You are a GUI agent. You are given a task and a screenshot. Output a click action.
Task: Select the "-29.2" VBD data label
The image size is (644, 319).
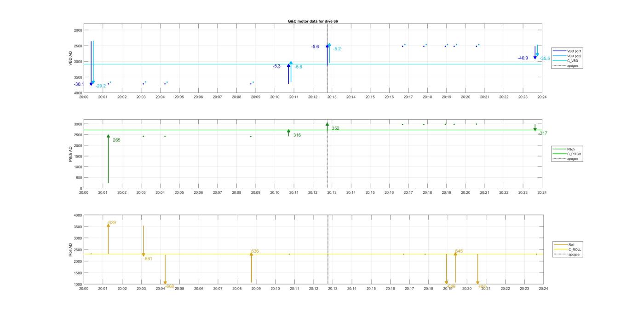(101, 86)
